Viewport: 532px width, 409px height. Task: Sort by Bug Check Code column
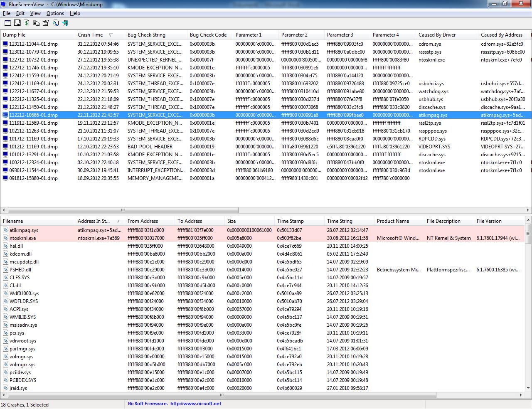[x=210, y=35]
